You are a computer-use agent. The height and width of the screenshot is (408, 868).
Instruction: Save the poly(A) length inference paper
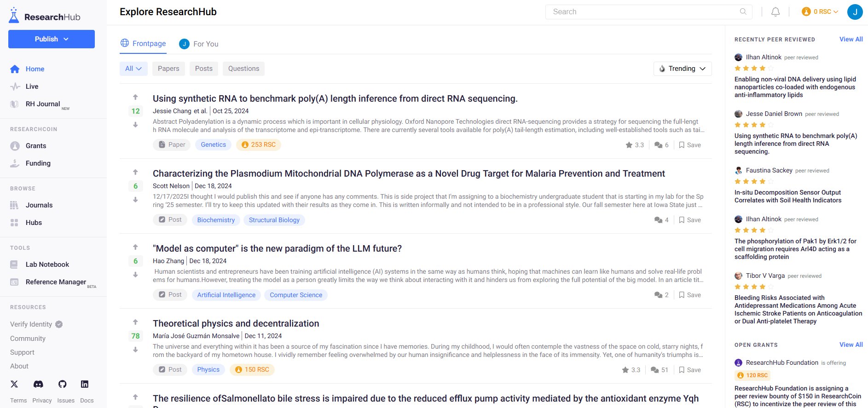pos(690,145)
